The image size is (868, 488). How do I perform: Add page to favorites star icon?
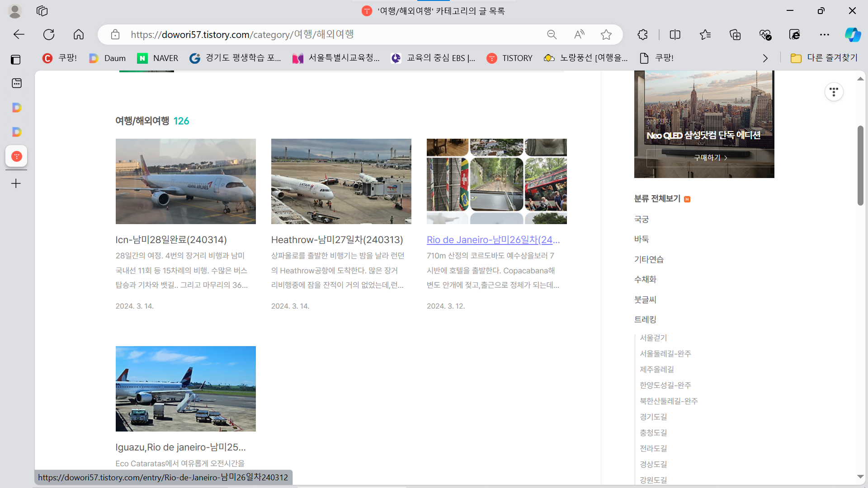click(x=606, y=34)
